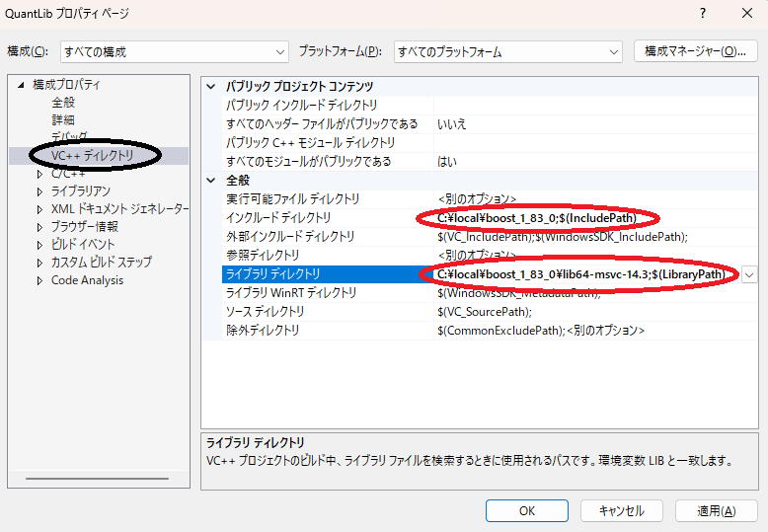Select the ビルド イベント tree item
This screenshot has width=768, height=532.
click(x=83, y=245)
